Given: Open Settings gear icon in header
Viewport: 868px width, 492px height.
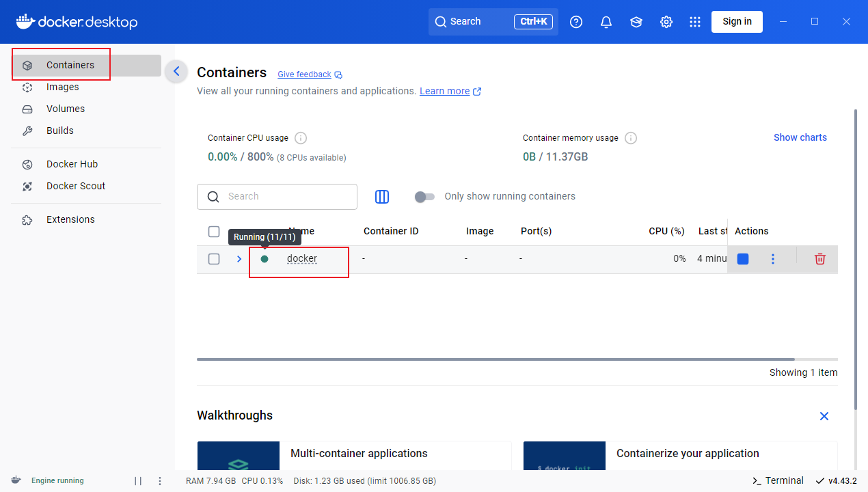Looking at the screenshot, I should point(666,22).
